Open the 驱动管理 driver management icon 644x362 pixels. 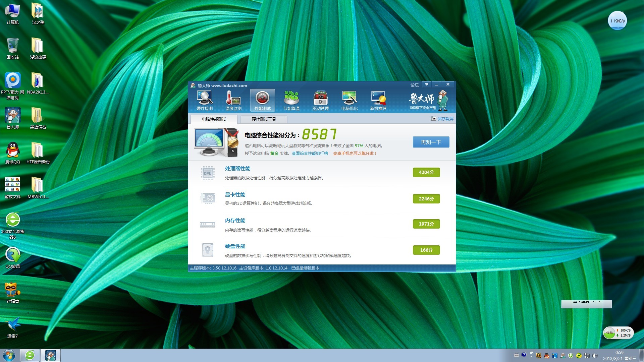pos(320,100)
